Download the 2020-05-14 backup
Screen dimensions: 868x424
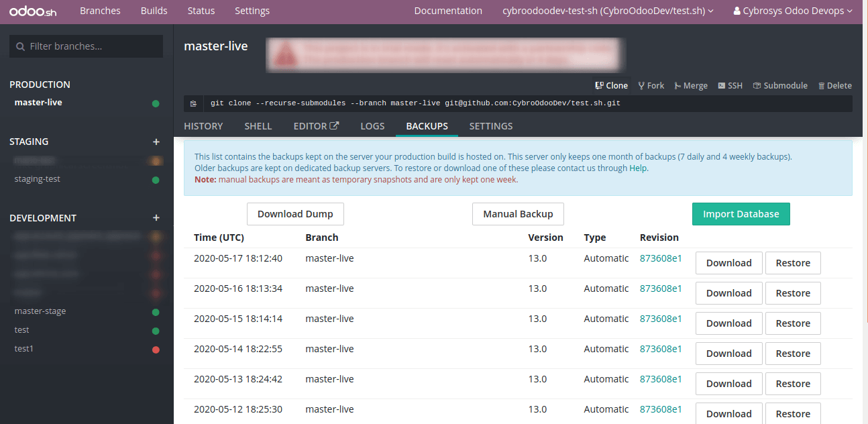coord(728,354)
